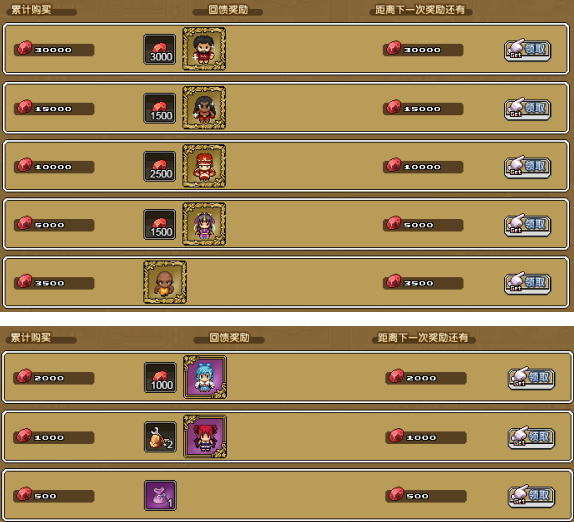Open the blue-haired girl hero portrait

tap(205, 377)
